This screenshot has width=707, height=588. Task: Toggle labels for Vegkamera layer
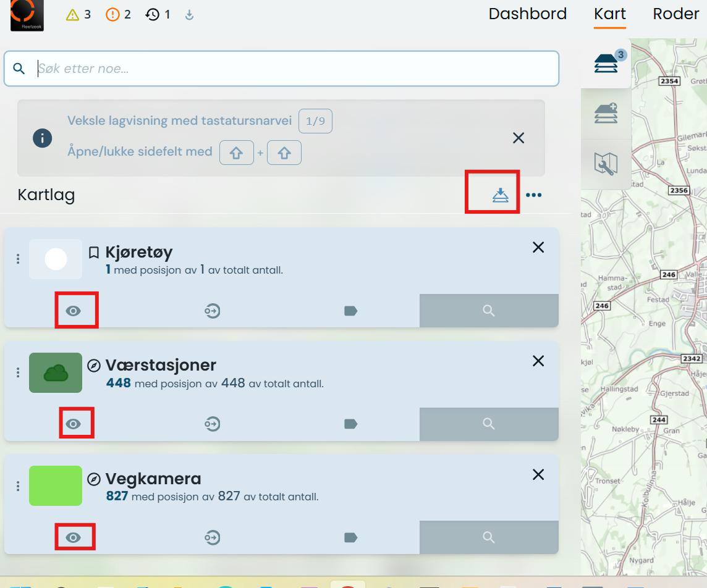point(351,537)
